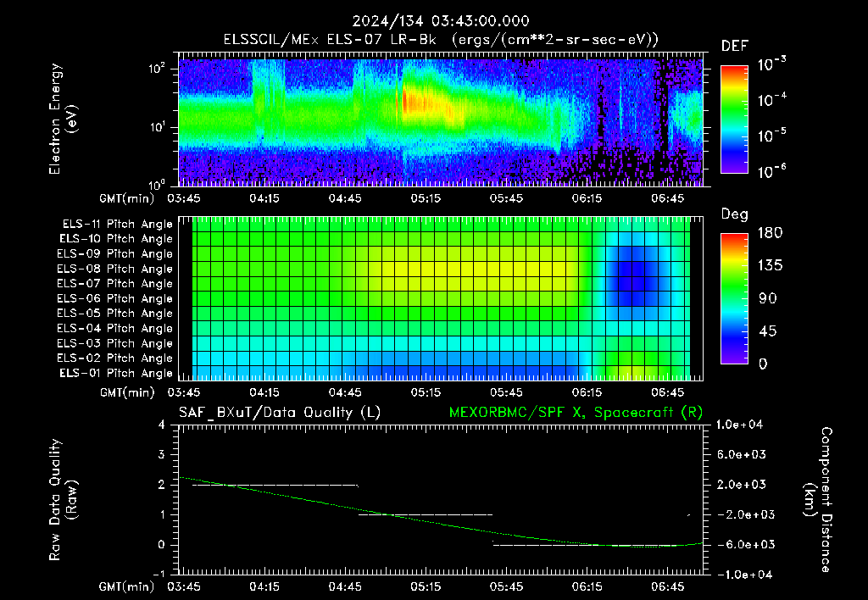868x600 pixels.
Task: Click the 6.0e+03 right axis value
Action: coord(741,455)
